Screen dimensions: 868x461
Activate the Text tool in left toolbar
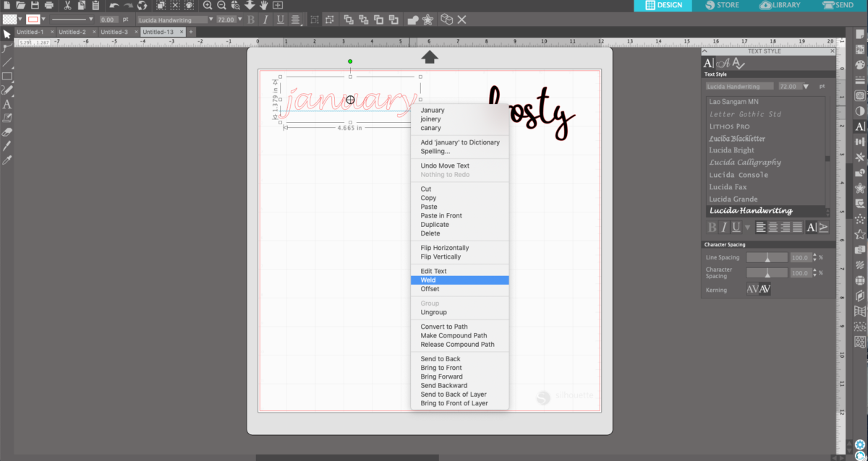7,104
